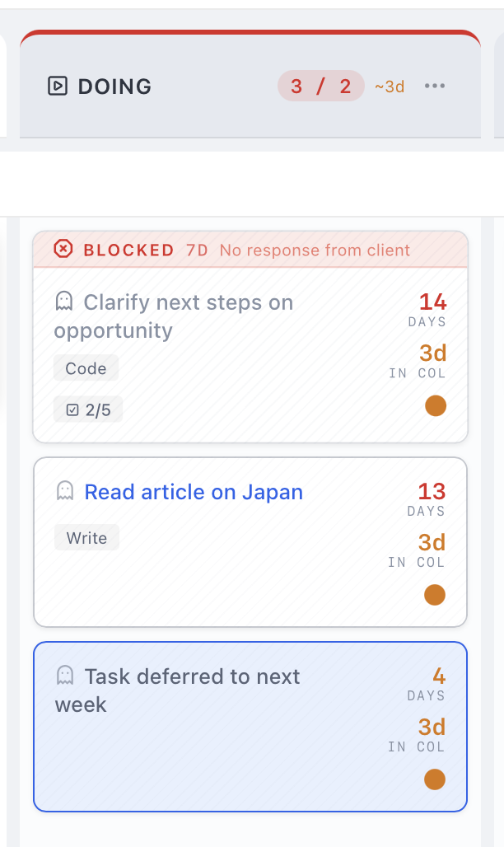
Task: Click the red blocked stop icon
Action: tap(63, 249)
